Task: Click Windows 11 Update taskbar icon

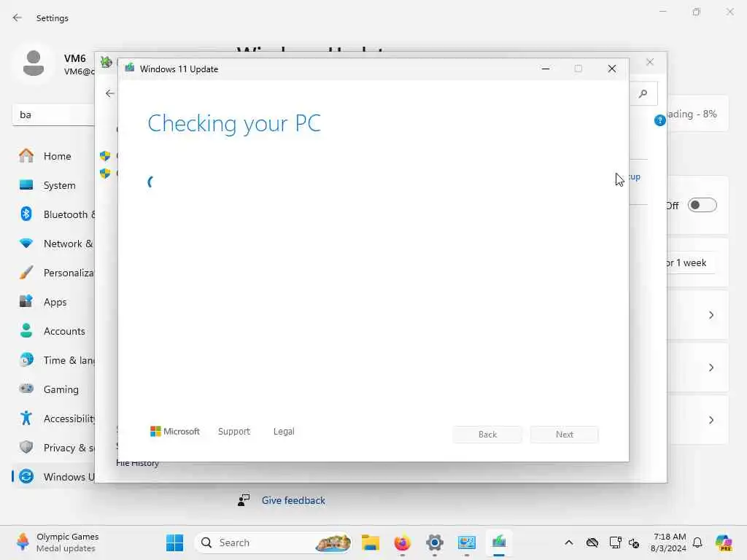Action: pos(499,542)
